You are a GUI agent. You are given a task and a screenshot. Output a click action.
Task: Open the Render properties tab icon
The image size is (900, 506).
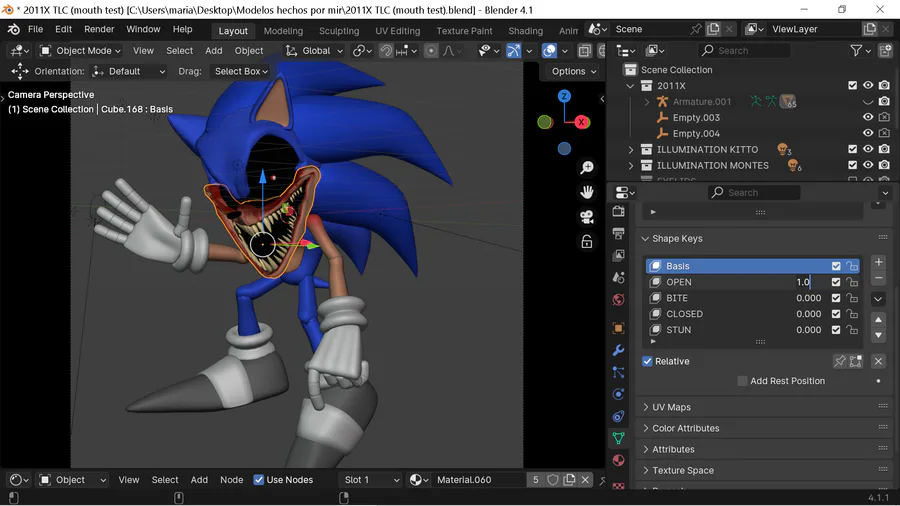click(618, 211)
